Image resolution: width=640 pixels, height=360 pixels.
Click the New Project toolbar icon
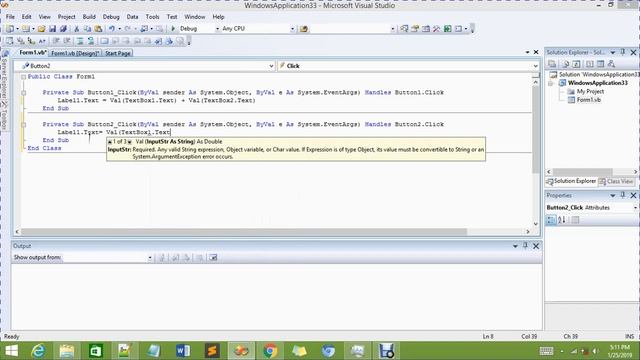click(x=9, y=29)
